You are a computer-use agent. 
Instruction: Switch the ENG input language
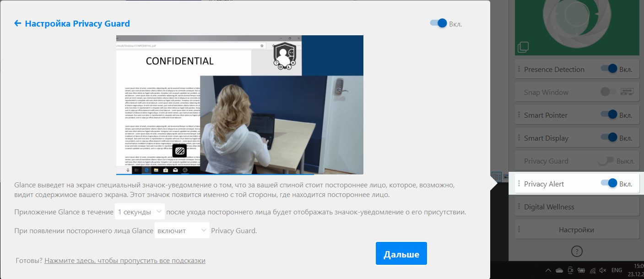[617, 270]
